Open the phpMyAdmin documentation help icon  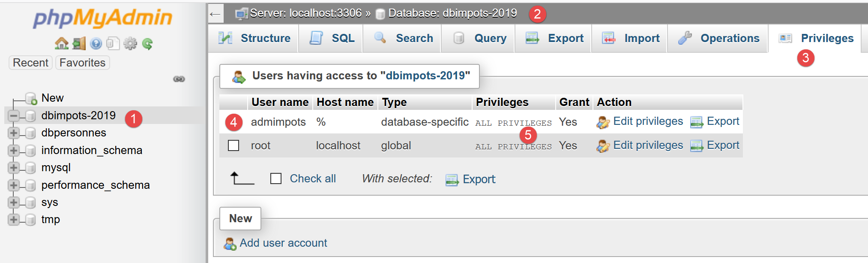pyautogui.click(x=96, y=43)
